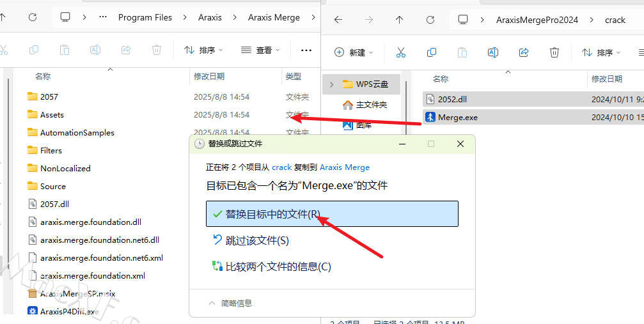This screenshot has width=644, height=324.
Task: Open the See more (...) menu in the Araxis Merge toolbar
Action: coord(306,50)
